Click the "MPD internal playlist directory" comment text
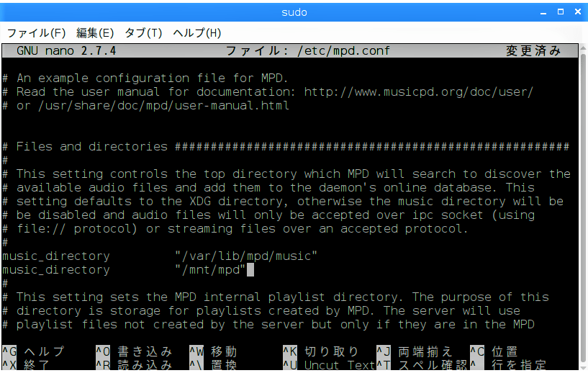588x373 pixels. [x=288, y=297]
